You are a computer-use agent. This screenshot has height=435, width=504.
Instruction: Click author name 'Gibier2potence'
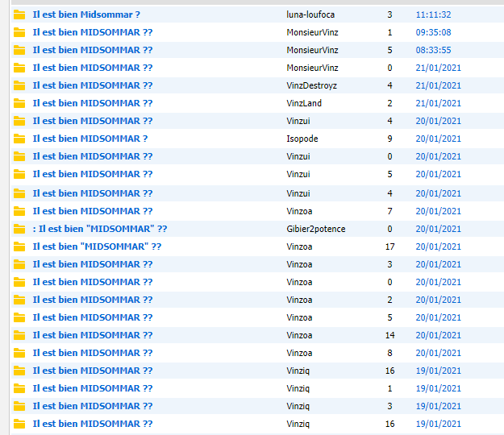click(x=316, y=229)
